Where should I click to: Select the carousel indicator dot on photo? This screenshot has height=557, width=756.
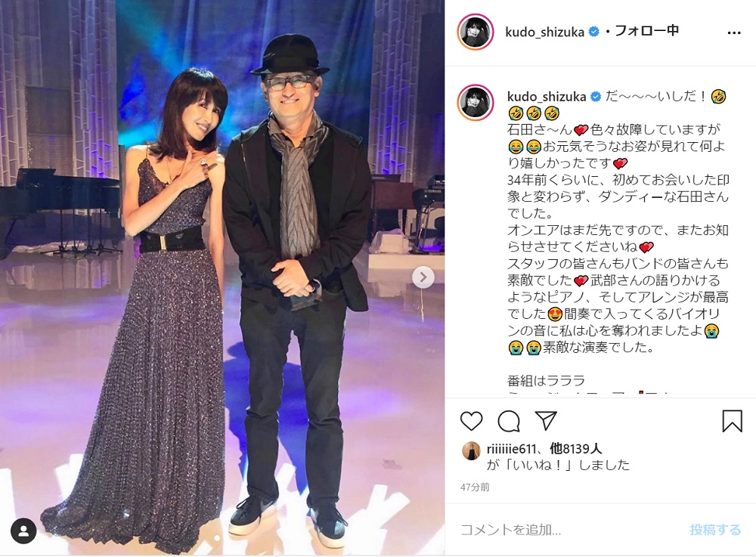[218, 537]
